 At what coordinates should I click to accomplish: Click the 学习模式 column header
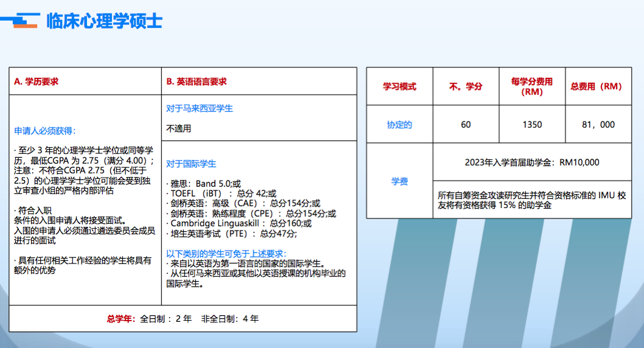[x=400, y=86]
